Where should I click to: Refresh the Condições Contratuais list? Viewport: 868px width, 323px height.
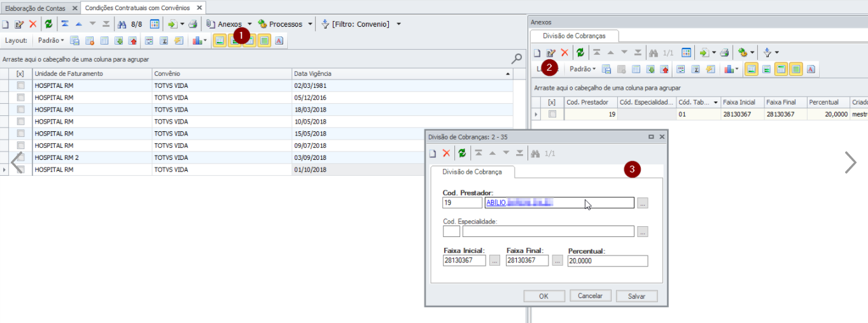click(48, 24)
